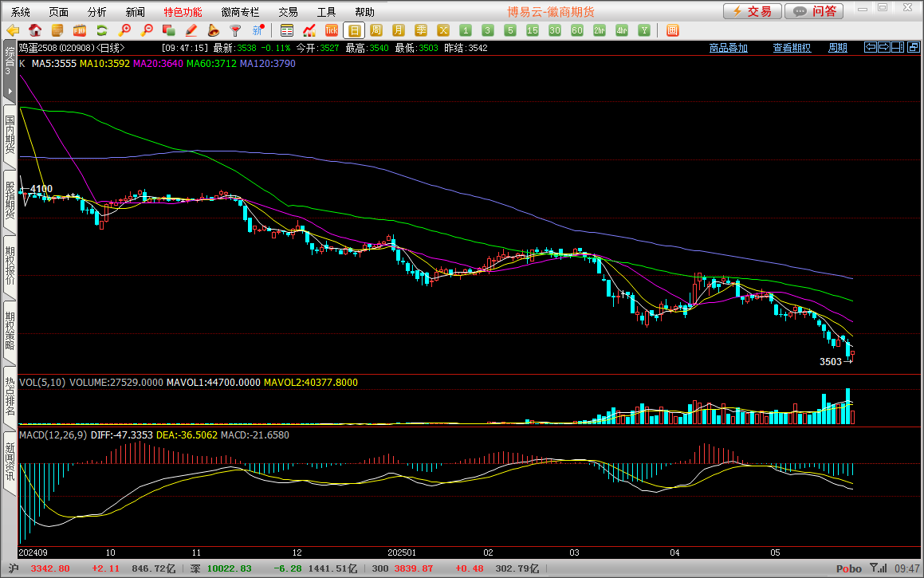Click the F10 info icon
Screen dimensions: 924x578
click(x=80, y=30)
